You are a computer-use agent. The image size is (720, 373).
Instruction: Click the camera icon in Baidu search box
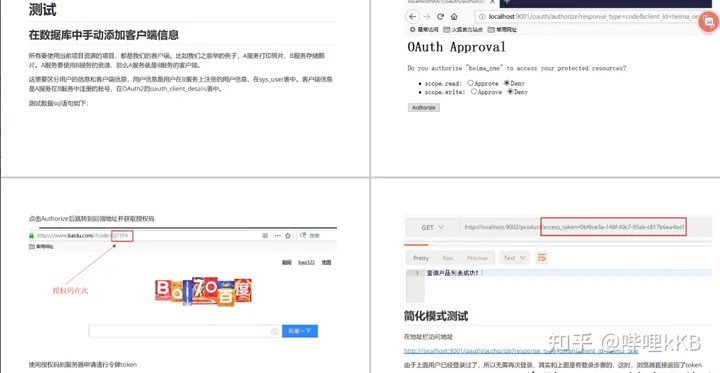click(275, 331)
